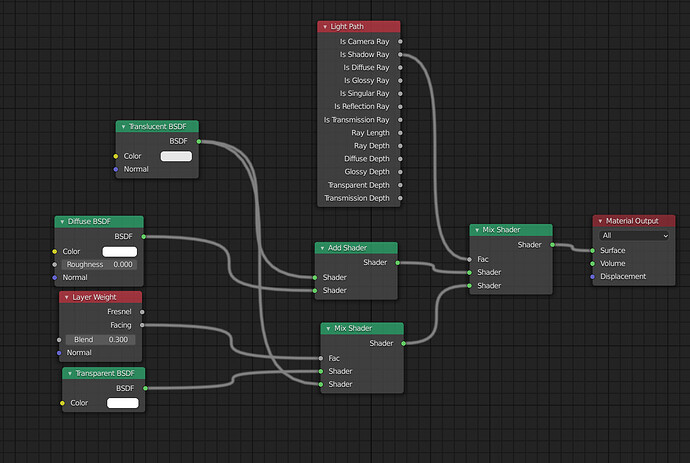The height and width of the screenshot is (463, 690).
Task: Click the Material Output Displacement input socket
Action: [592, 277]
